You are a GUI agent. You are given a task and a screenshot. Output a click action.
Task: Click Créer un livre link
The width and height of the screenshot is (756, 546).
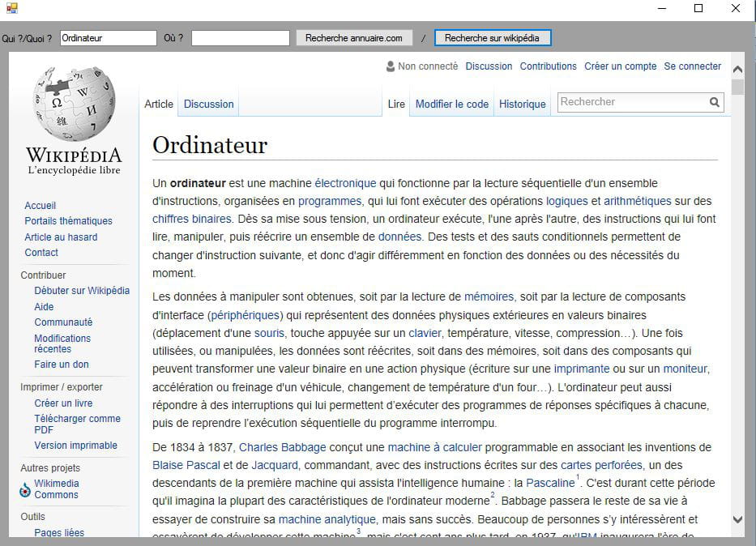pos(63,403)
